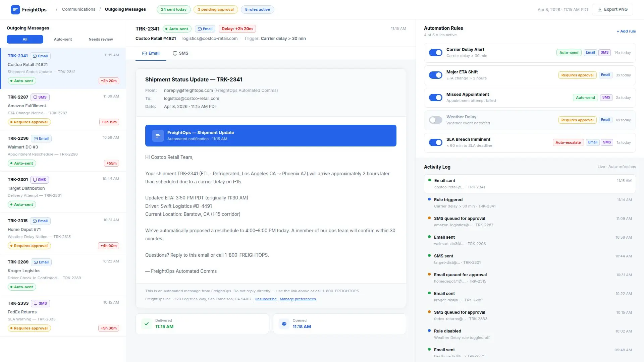Enable the Weather Delay rule toggle
The height and width of the screenshot is (362, 644).
435,120
